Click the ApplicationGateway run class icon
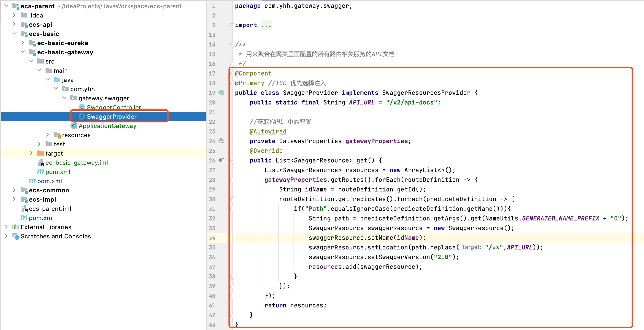Image resolution: width=644 pixels, height=330 pixels. pos(74,126)
